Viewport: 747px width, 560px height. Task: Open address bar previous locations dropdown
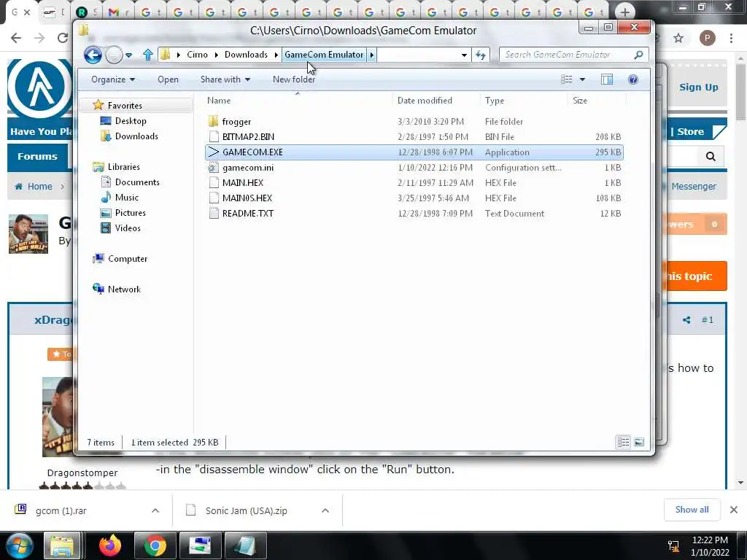coord(464,55)
